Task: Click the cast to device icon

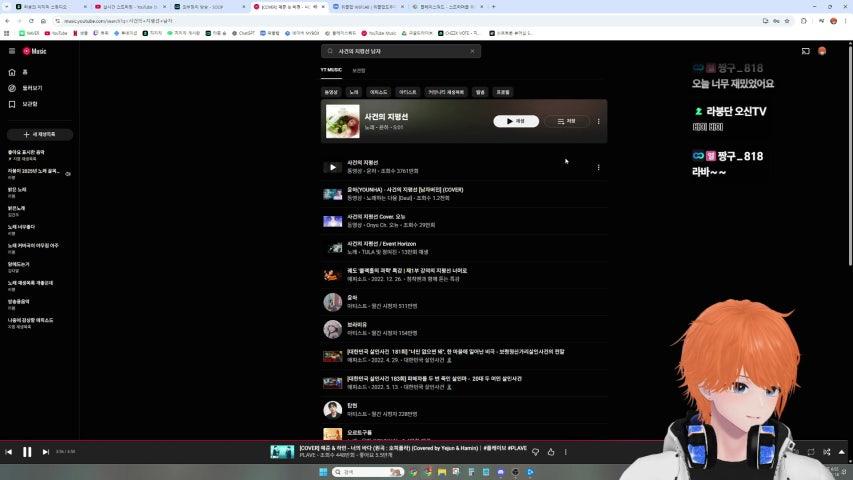Action: (x=805, y=51)
